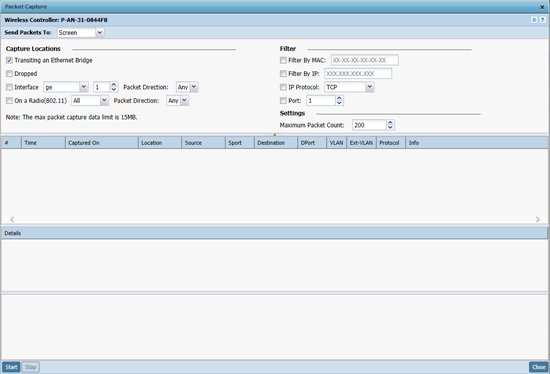Uncheck Transiting an Ethernet Bridge
The width and height of the screenshot is (550, 374).
pyautogui.click(x=9, y=60)
